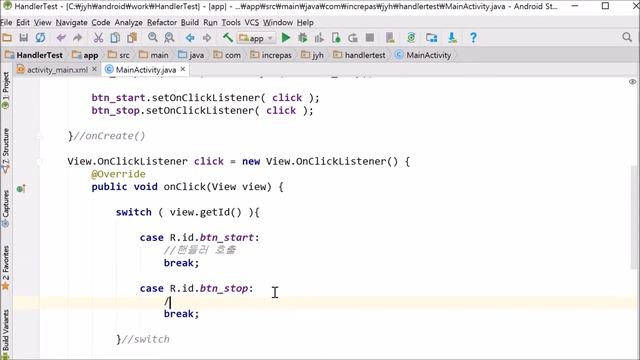Open Project Structure icon
The height and width of the screenshot is (360, 640).
(431, 38)
